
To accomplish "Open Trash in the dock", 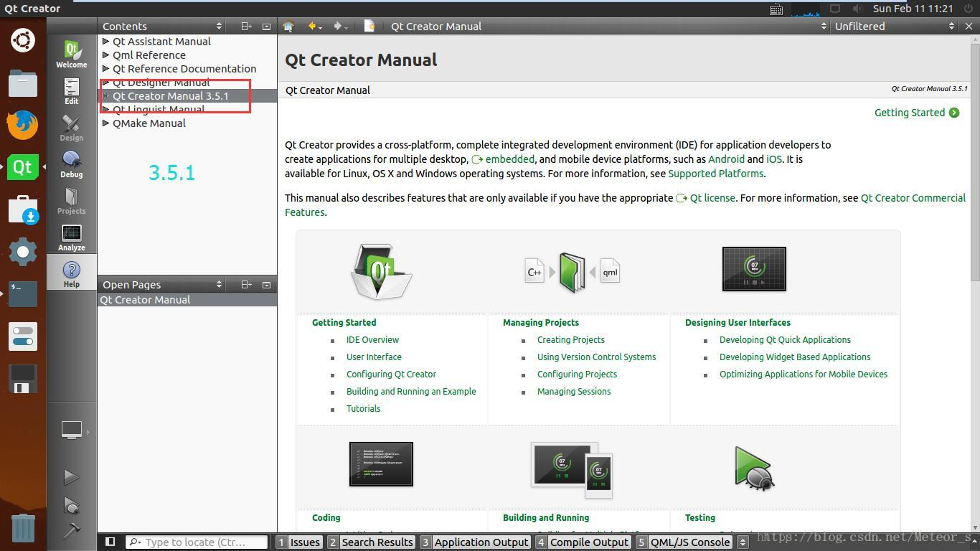I will (23, 527).
